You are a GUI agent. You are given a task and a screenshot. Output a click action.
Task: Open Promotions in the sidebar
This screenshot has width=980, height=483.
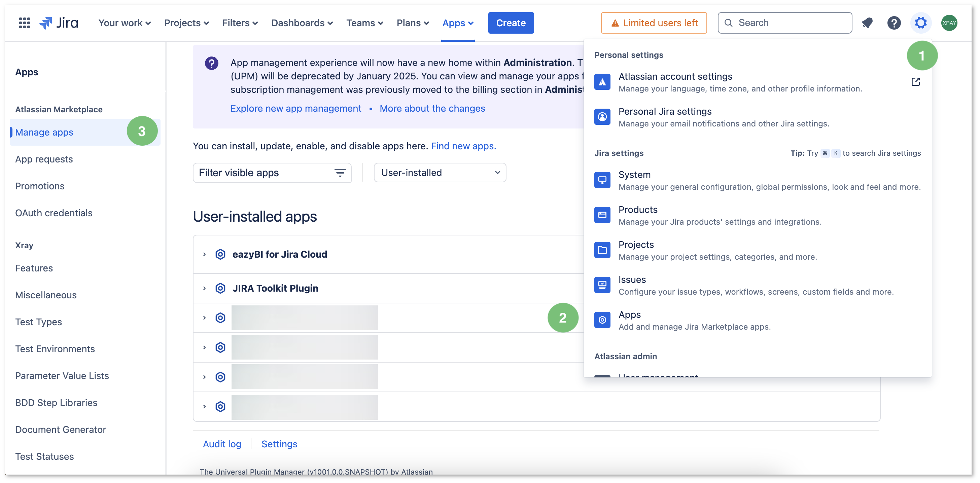(x=40, y=186)
